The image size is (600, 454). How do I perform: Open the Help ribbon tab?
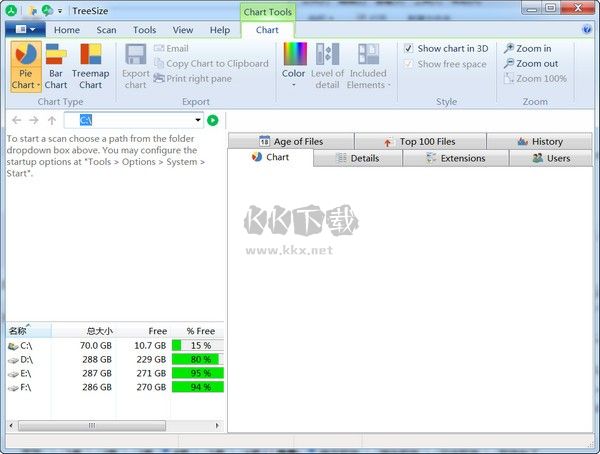point(220,30)
